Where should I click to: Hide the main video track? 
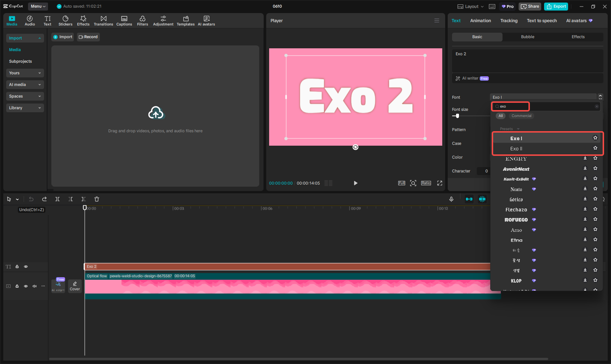tap(26, 286)
